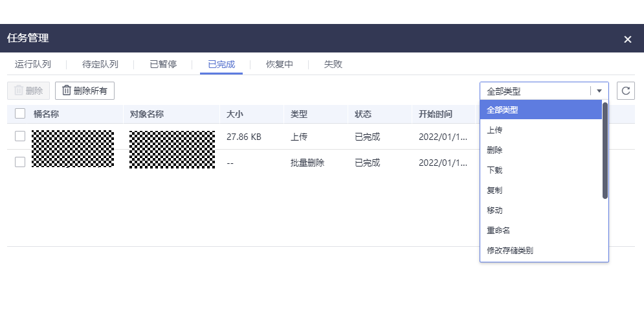Image resolution: width=644 pixels, height=322 pixels.
Task: Switch to the 运行队列 tab
Action: [x=33, y=64]
